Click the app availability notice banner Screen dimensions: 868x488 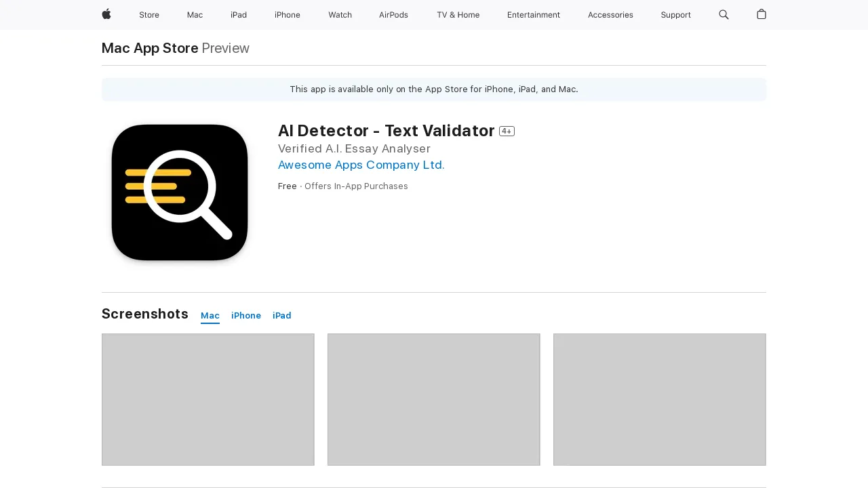point(434,89)
